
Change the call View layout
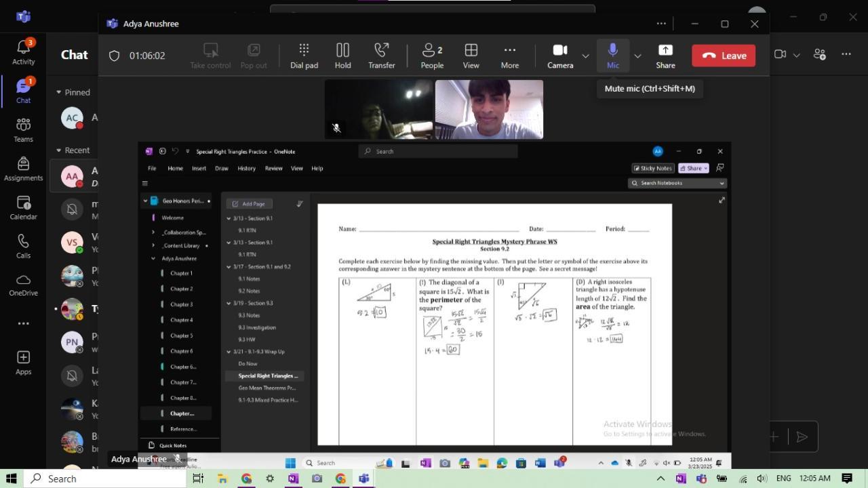[x=471, y=56]
